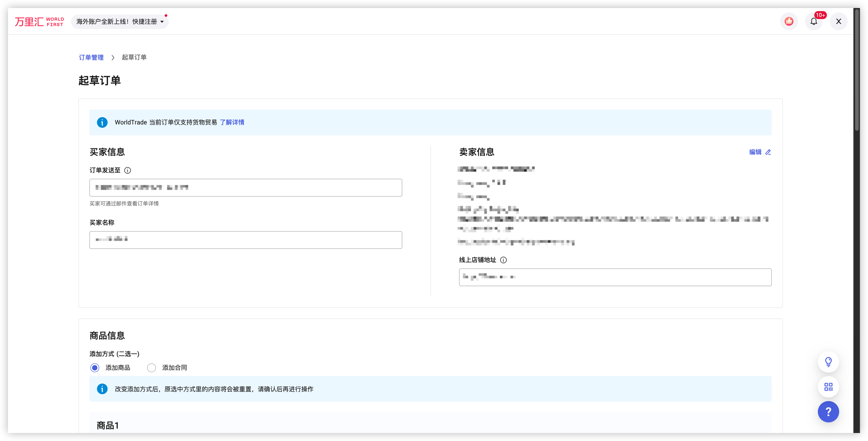Screen dimensions: 868x441
Task: Open the 了解详情 link
Action: click(232, 122)
